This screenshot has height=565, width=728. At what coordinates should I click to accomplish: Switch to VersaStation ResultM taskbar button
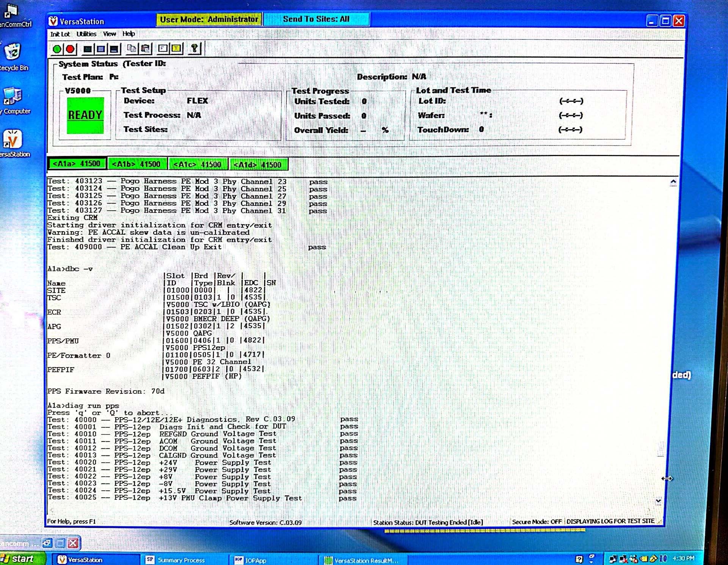coord(362,560)
